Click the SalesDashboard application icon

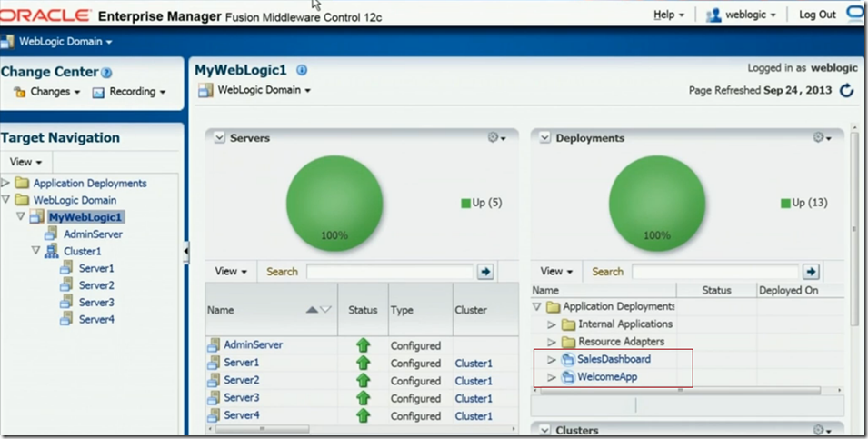point(568,359)
